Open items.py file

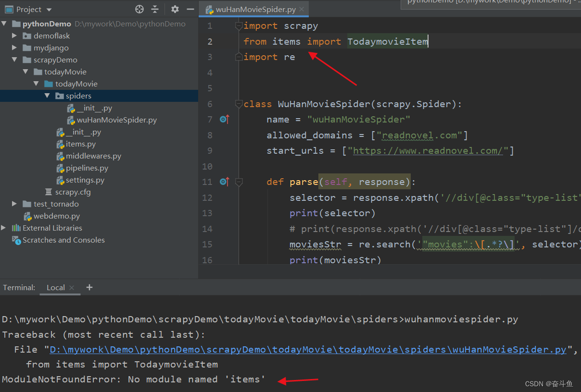pyautogui.click(x=81, y=144)
